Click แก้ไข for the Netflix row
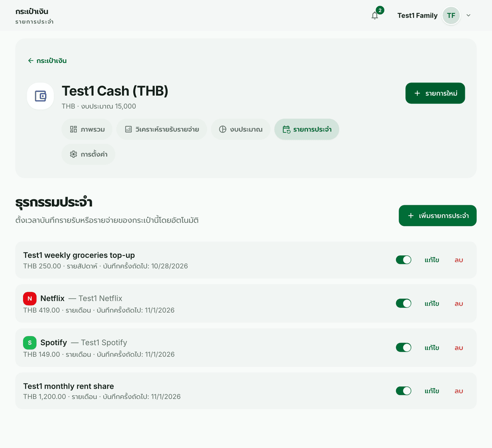The width and height of the screenshot is (492, 448). click(x=432, y=304)
